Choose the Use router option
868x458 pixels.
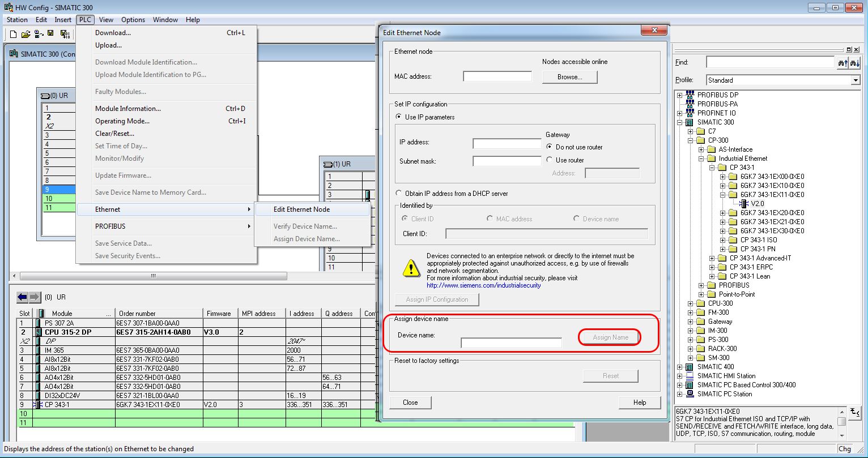[x=549, y=160]
